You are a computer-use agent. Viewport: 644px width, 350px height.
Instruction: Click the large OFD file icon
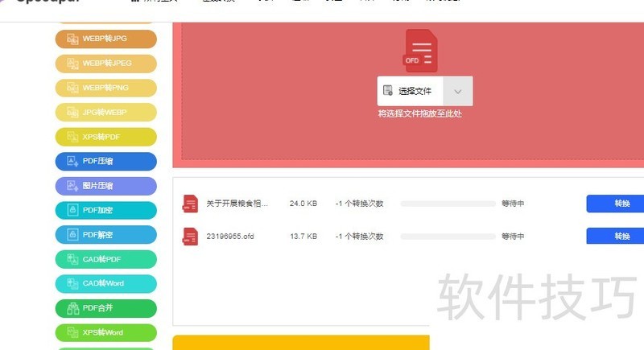point(419,51)
